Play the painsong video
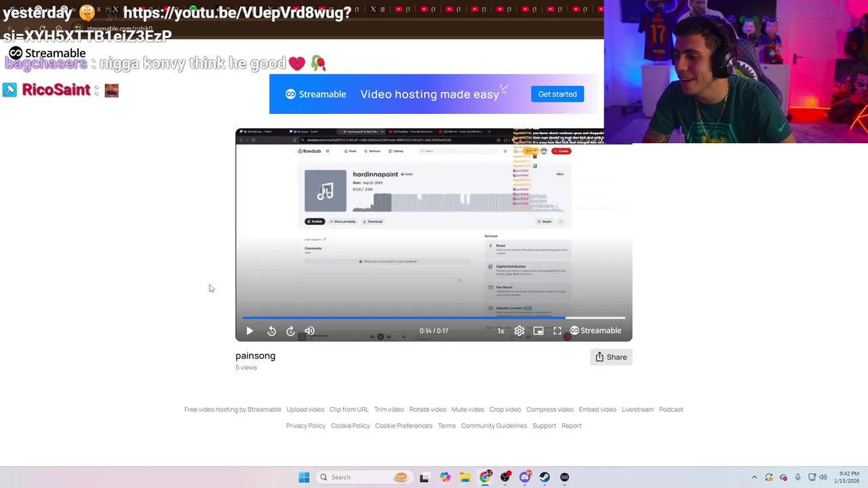868x488 pixels. pos(250,331)
